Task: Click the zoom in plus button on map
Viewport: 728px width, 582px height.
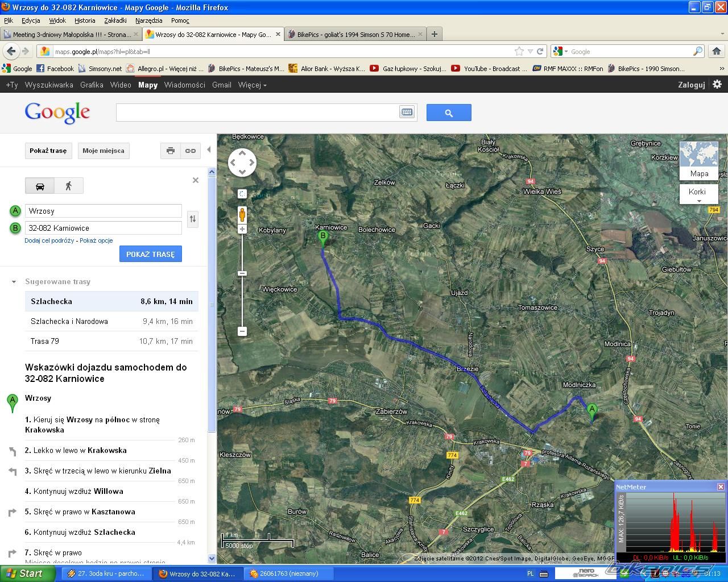Action: 242,229
